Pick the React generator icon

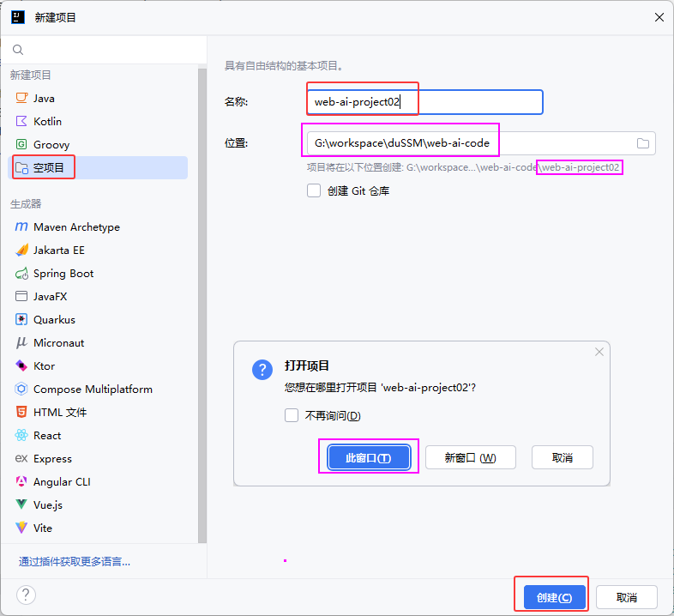21,436
